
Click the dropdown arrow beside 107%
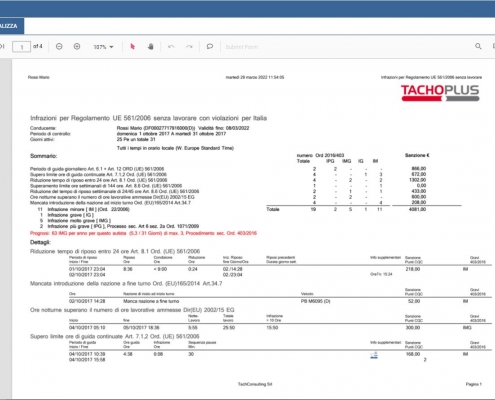click(111, 47)
